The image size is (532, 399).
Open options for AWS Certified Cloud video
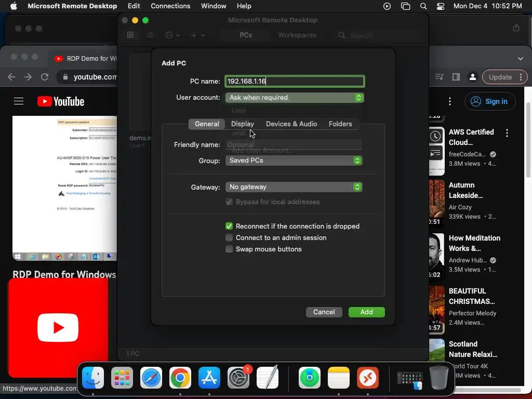click(x=507, y=133)
